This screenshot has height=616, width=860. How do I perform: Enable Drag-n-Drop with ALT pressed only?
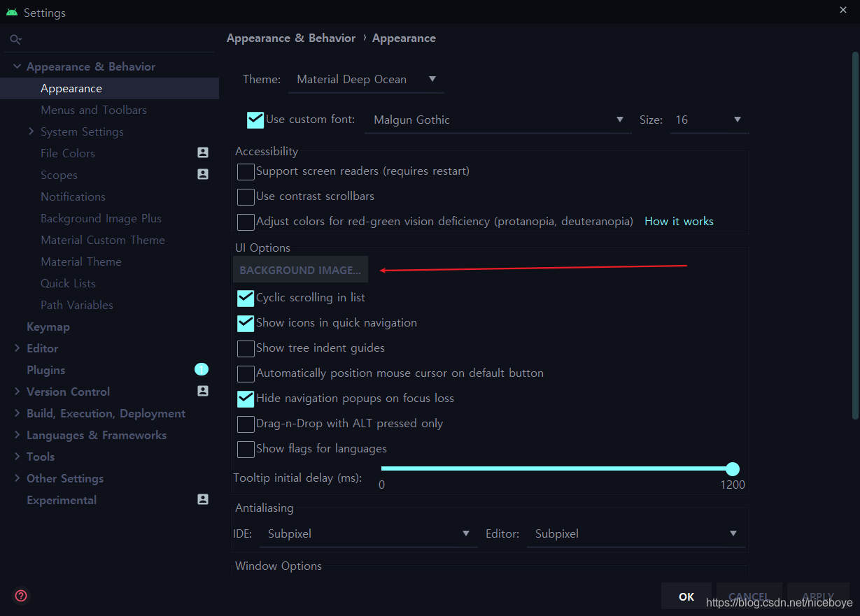(x=246, y=424)
